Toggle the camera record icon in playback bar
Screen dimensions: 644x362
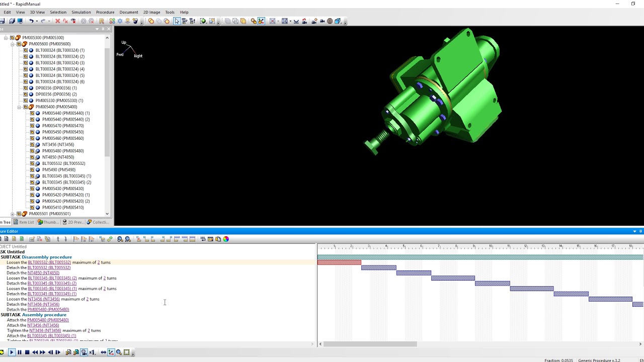point(84,352)
